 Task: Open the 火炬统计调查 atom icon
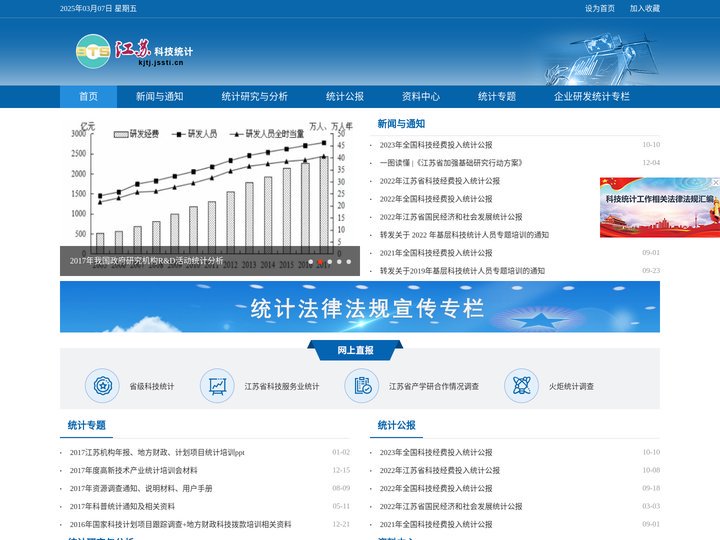click(x=521, y=386)
